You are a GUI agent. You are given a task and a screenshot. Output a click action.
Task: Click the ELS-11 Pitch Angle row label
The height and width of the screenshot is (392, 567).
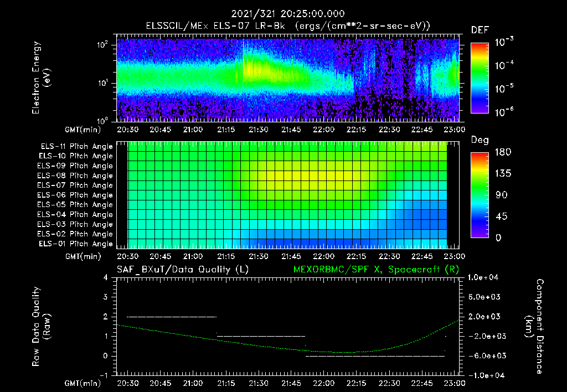click(76, 147)
